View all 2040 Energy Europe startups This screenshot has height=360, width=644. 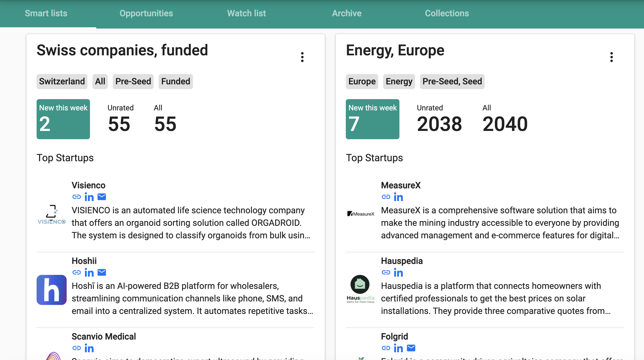[505, 120]
